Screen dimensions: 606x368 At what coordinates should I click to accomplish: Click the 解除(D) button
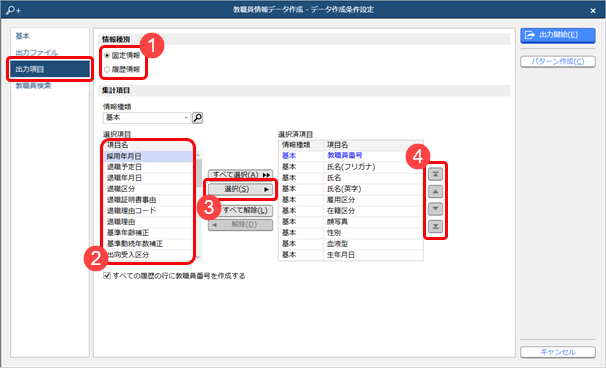coord(240,225)
